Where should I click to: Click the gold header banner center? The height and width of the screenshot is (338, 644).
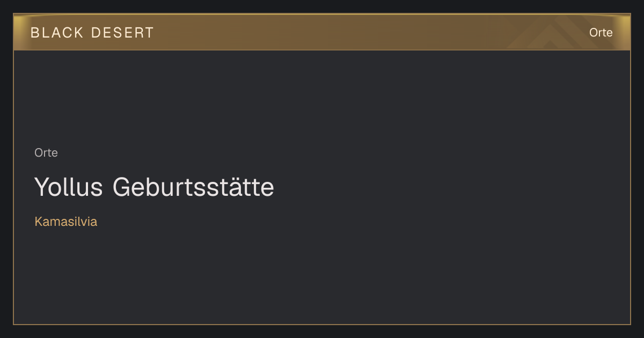[322, 32]
